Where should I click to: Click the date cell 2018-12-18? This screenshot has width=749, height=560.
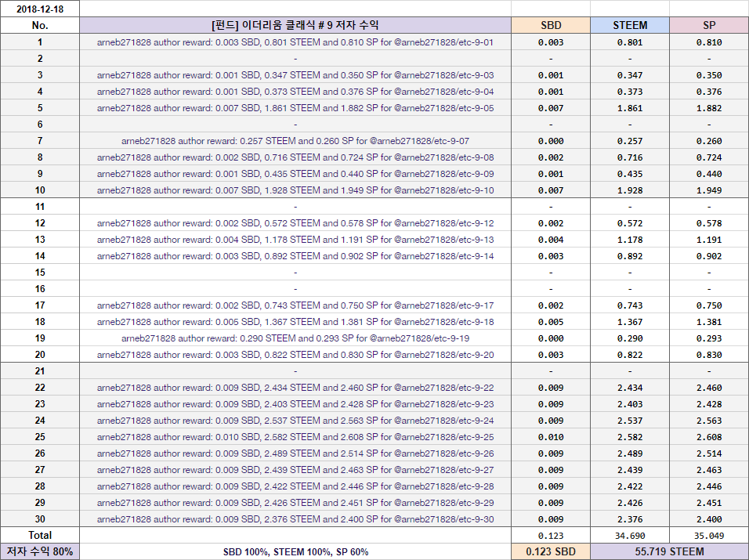pos(40,9)
